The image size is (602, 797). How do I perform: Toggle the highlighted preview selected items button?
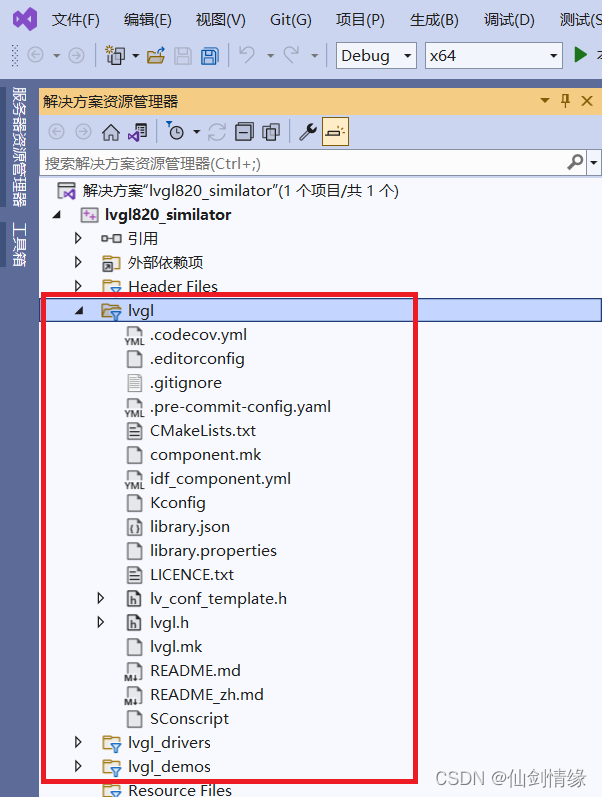tap(335, 132)
